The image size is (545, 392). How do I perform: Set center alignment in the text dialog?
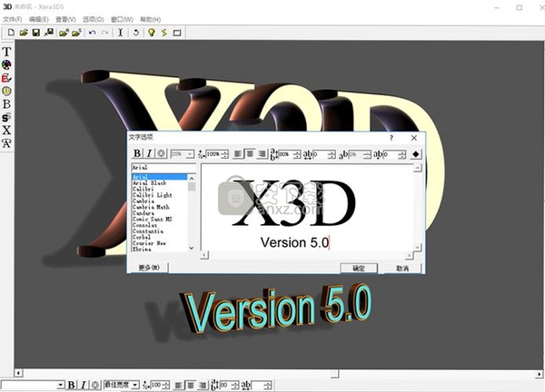point(250,153)
